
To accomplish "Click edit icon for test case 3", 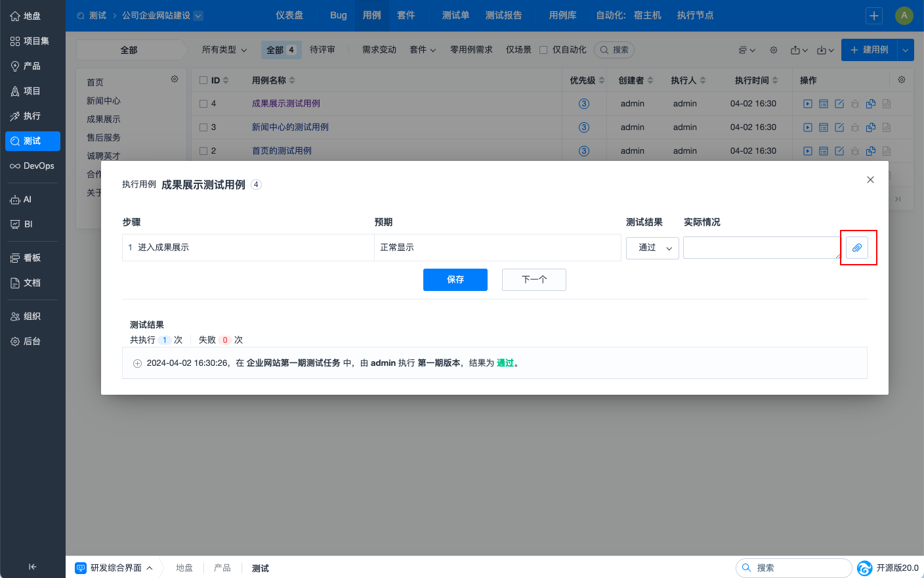I will pyautogui.click(x=839, y=127).
